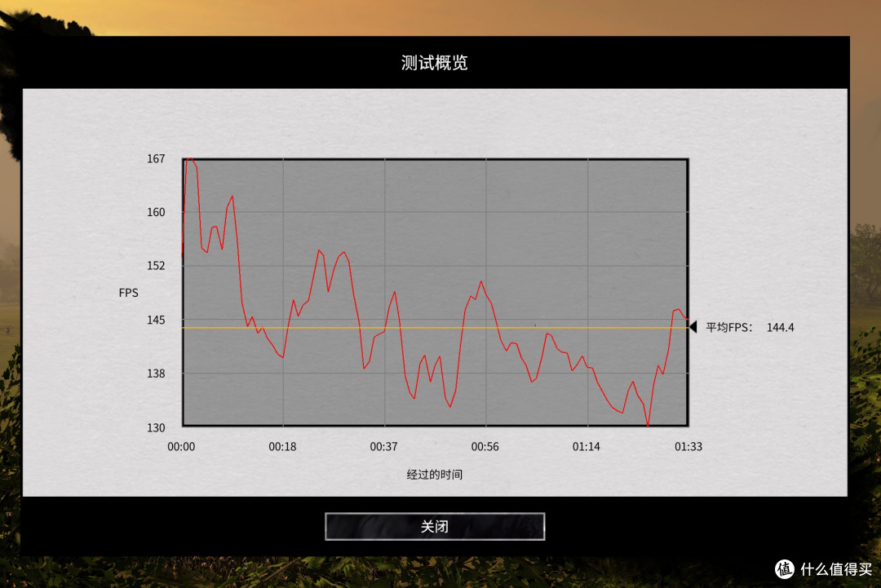881x588 pixels.
Task: Click the 平均FPS: label
Action: click(728, 327)
